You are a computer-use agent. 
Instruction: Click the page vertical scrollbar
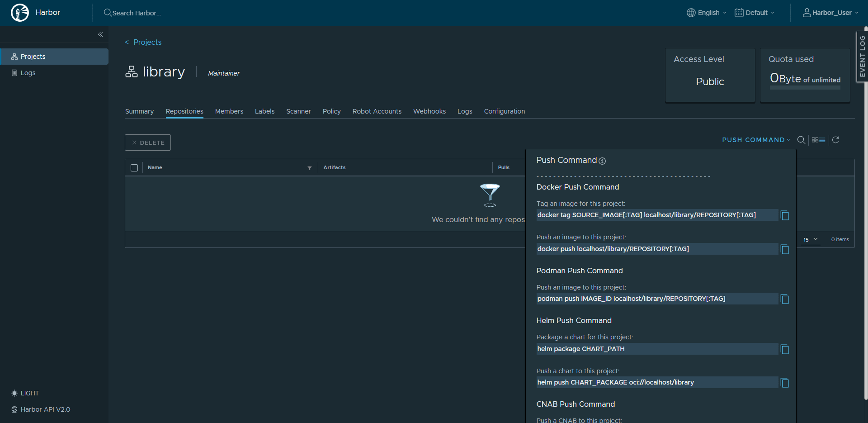tap(866, 213)
